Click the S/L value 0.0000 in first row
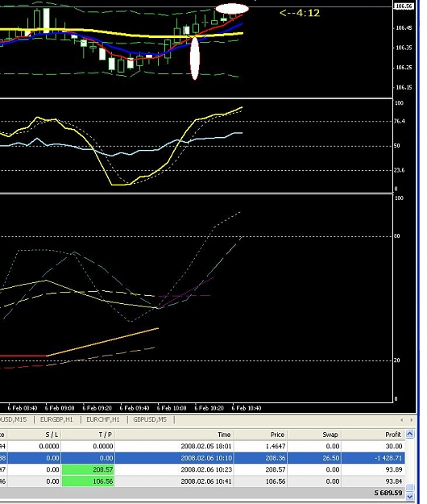The width and height of the screenshot is (427, 504). (x=49, y=446)
